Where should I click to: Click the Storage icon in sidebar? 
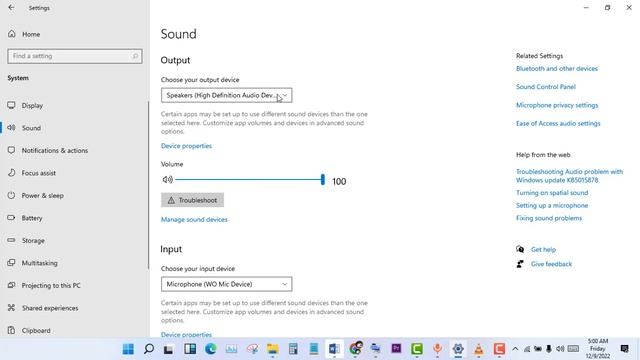point(11,240)
